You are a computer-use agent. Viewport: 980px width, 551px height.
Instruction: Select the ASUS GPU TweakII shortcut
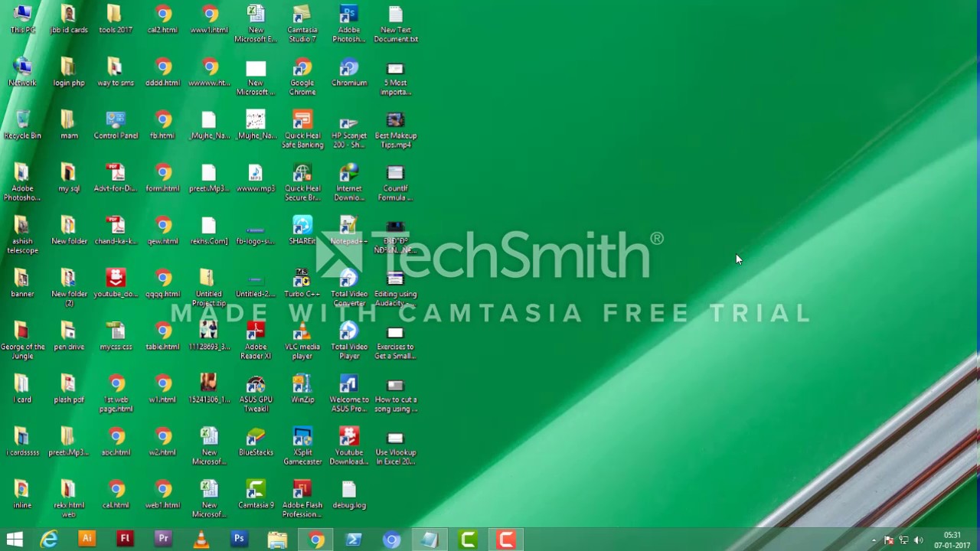[256, 394]
